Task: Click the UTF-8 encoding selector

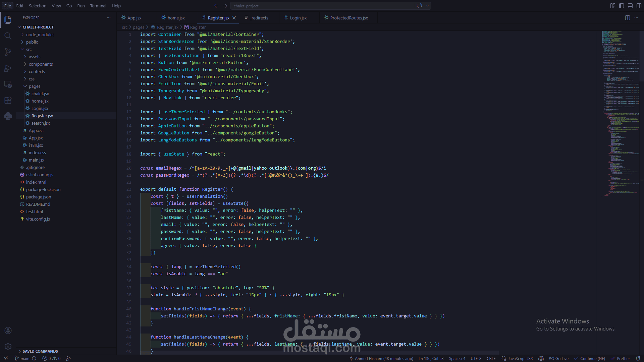Action: pyautogui.click(x=476, y=358)
